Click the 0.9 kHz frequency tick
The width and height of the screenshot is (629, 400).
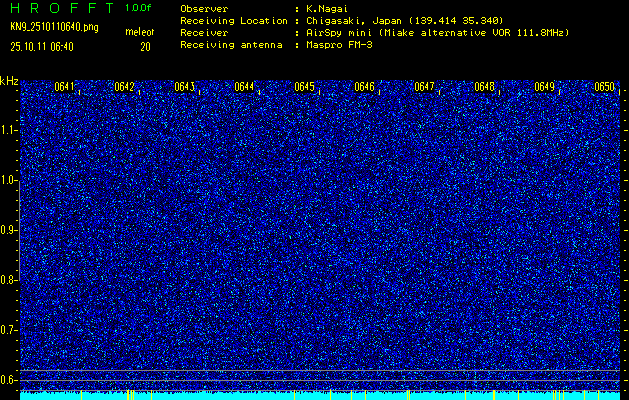pos(9,230)
